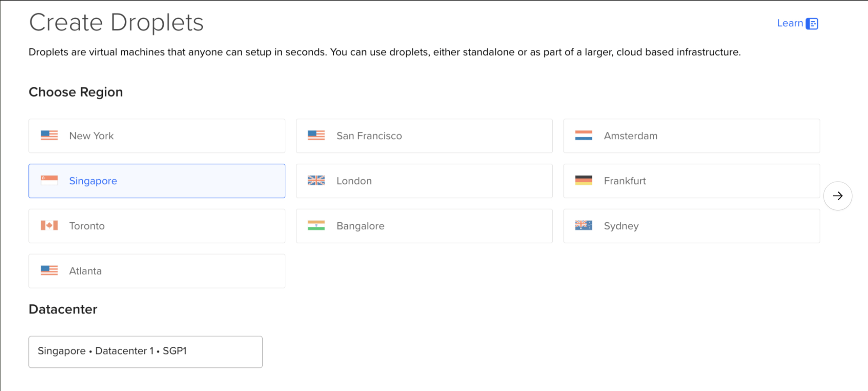Click the Australian flag icon next to Sydney
The image size is (868, 391).
(584, 225)
